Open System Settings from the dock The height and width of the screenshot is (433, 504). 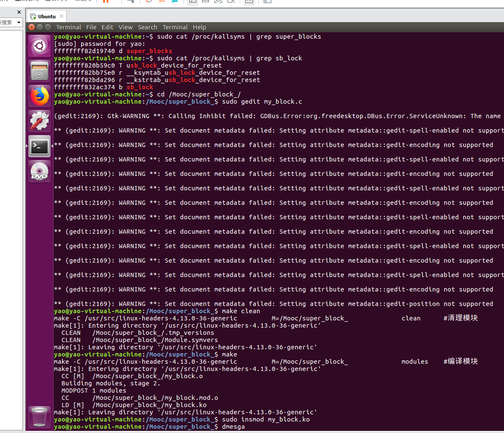click(39, 121)
